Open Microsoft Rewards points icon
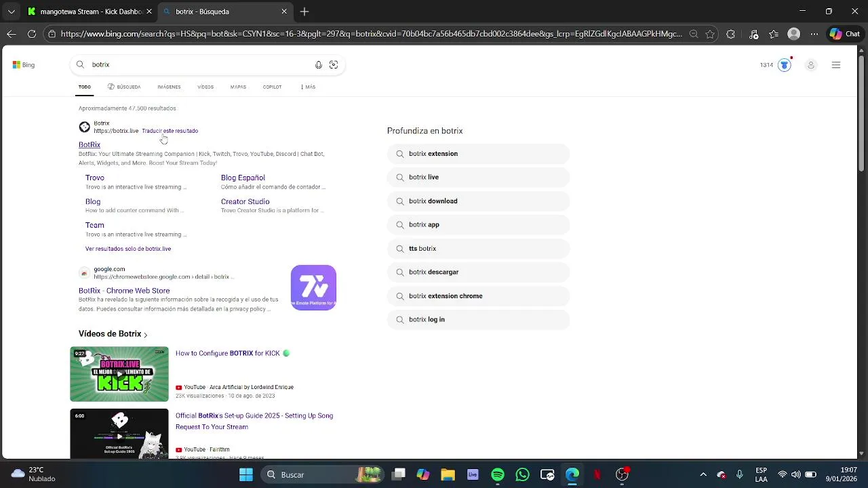868x488 pixels. pos(785,65)
